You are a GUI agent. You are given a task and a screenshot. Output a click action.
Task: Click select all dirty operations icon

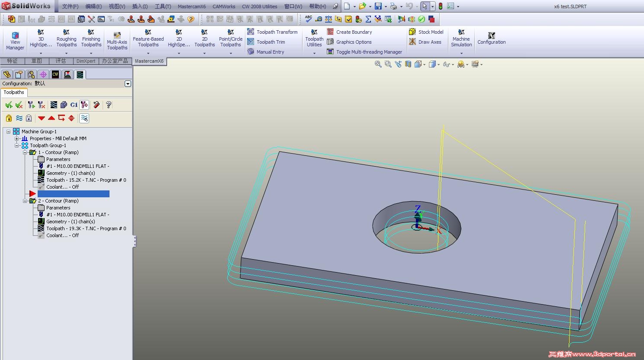tap(19, 105)
